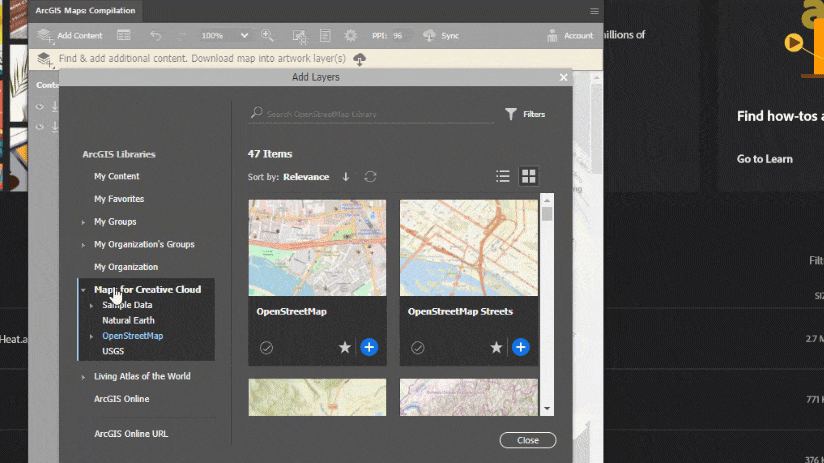The height and width of the screenshot is (463, 824).
Task: Select My Favorites library
Action: click(119, 199)
